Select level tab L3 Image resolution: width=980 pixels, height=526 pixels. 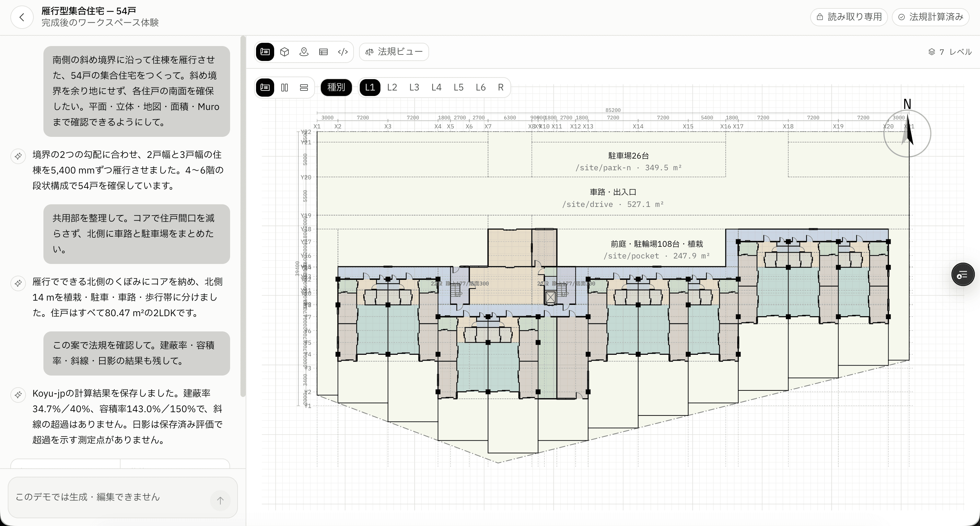point(414,88)
